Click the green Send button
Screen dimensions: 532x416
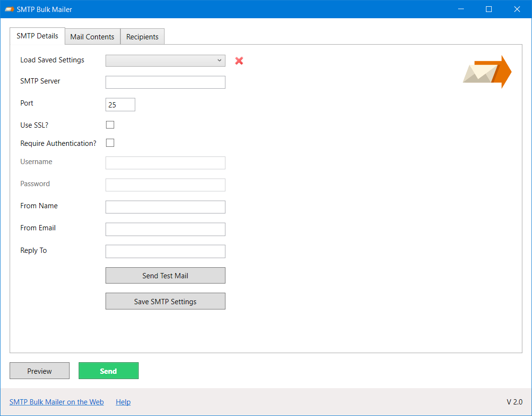click(x=108, y=371)
